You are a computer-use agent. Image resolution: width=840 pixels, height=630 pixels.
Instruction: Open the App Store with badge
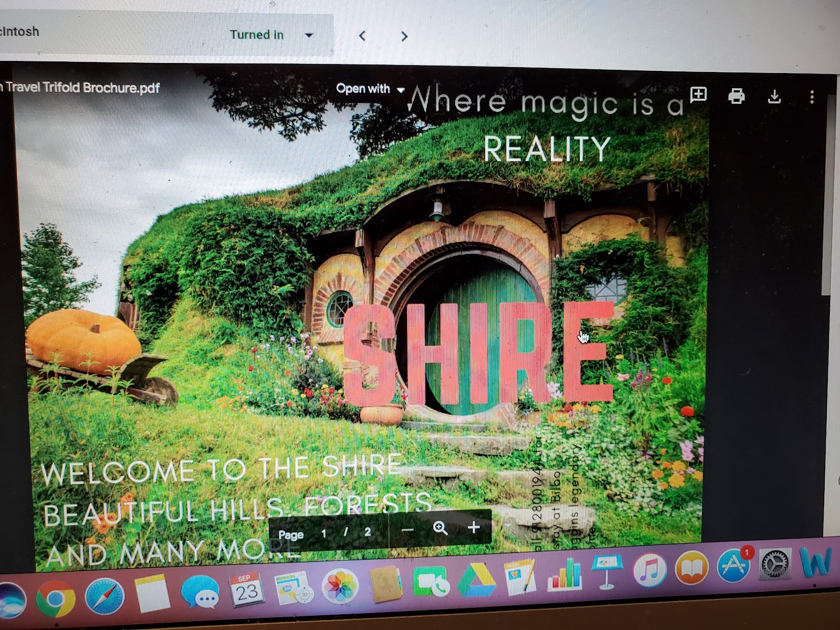point(734,565)
